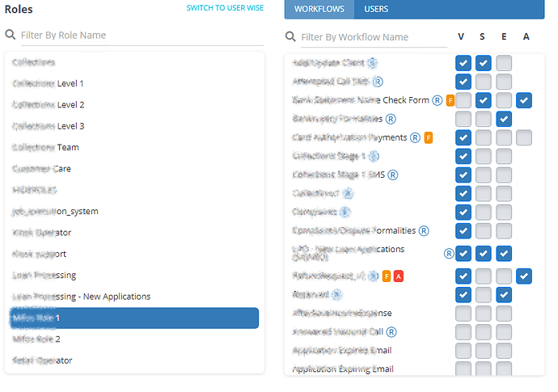The height and width of the screenshot is (392, 558).
Task: Open the WORKFLOWS tab
Action: [319, 9]
